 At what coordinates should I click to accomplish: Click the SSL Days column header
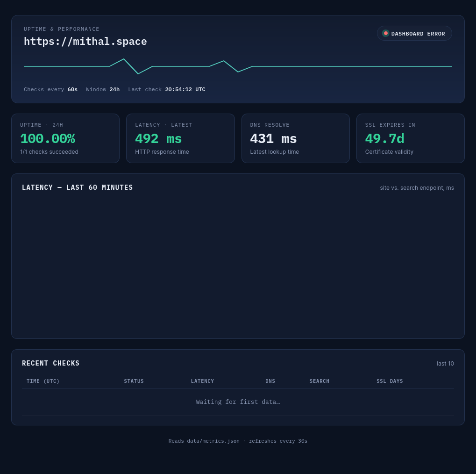tap(390, 381)
